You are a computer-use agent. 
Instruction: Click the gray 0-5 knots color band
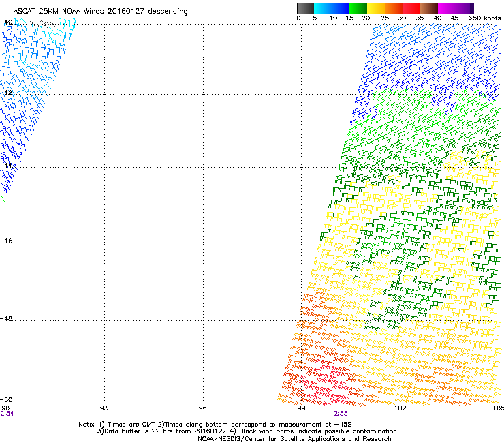coord(305,8)
